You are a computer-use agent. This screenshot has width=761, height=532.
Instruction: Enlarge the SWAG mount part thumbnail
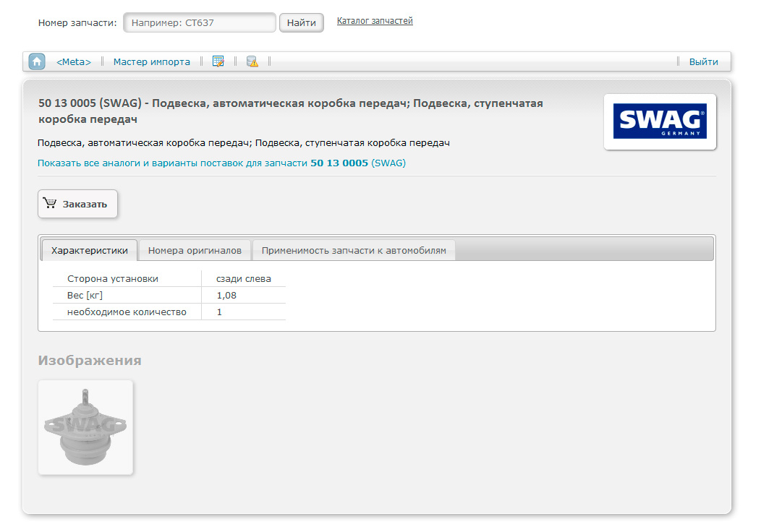click(85, 427)
